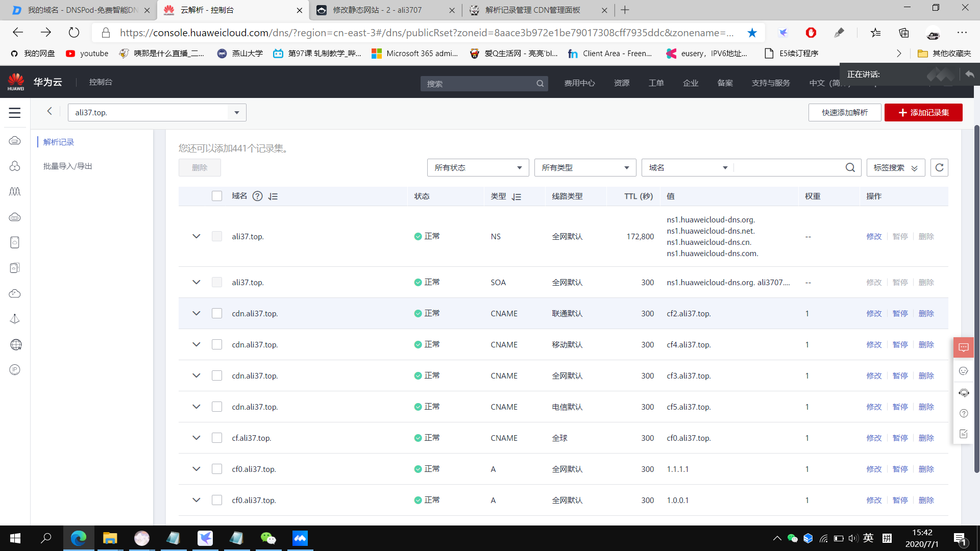Expand the ali37.top. NS record row
Image resolution: width=980 pixels, height=551 pixels.
click(x=196, y=236)
